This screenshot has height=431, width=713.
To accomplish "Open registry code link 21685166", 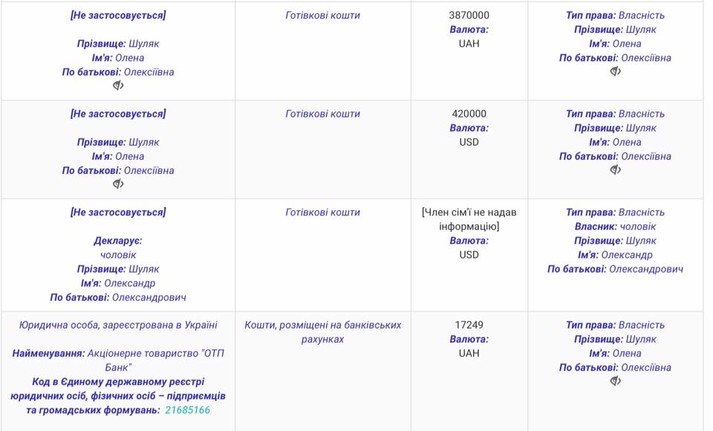I will point(187,410).
